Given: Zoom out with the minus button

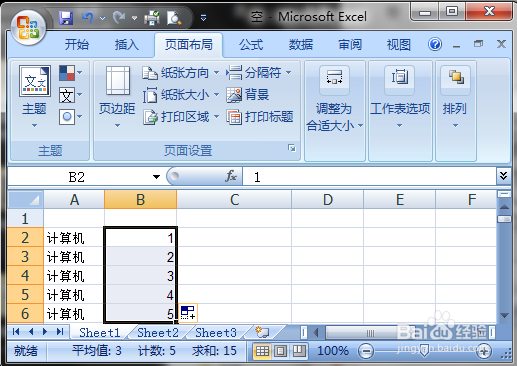Looking at the screenshot, I should click(x=366, y=351).
